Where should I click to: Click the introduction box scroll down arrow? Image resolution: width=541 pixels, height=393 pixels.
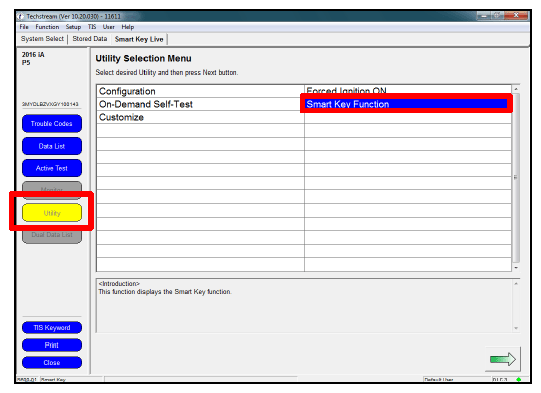tap(516, 328)
